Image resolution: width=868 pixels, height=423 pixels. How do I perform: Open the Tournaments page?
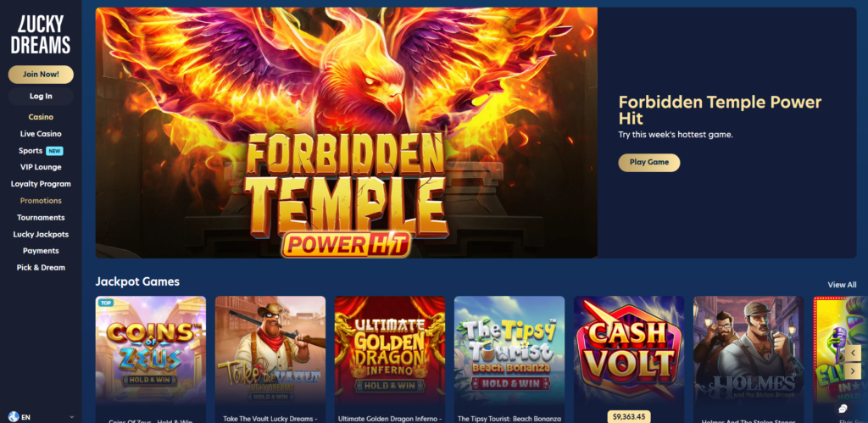[x=41, y=218]
